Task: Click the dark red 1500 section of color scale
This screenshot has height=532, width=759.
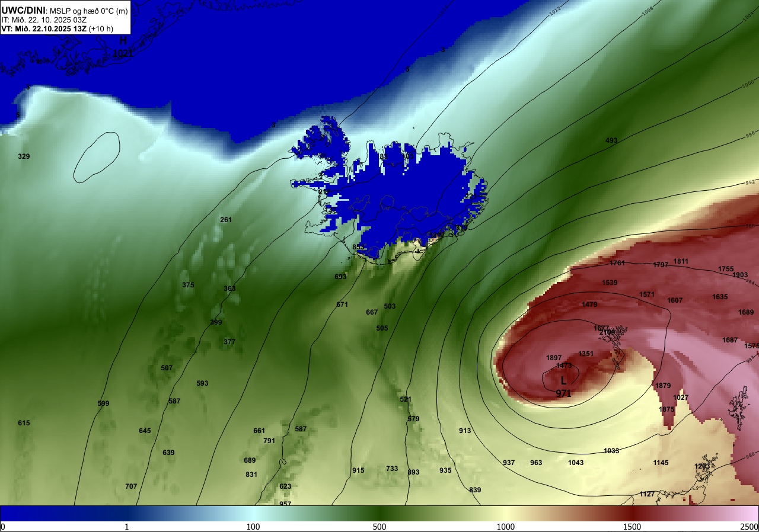Action: click(632, 513)
